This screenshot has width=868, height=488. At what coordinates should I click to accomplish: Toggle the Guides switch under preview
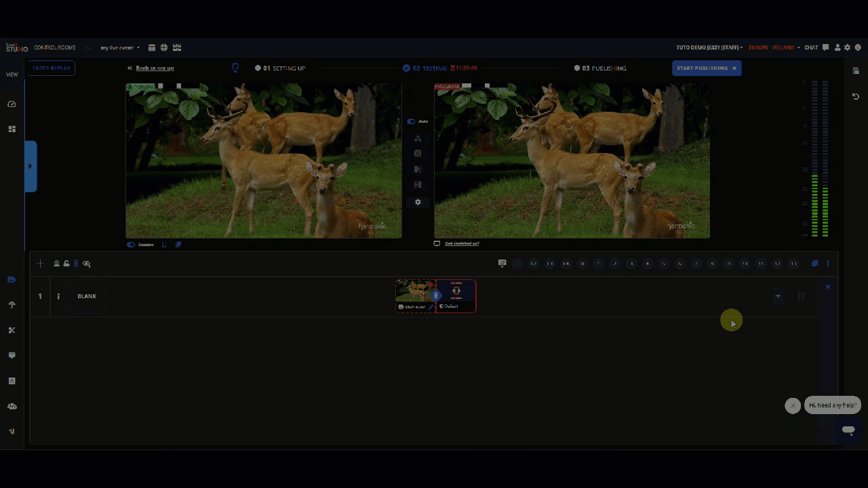[131, 245]
